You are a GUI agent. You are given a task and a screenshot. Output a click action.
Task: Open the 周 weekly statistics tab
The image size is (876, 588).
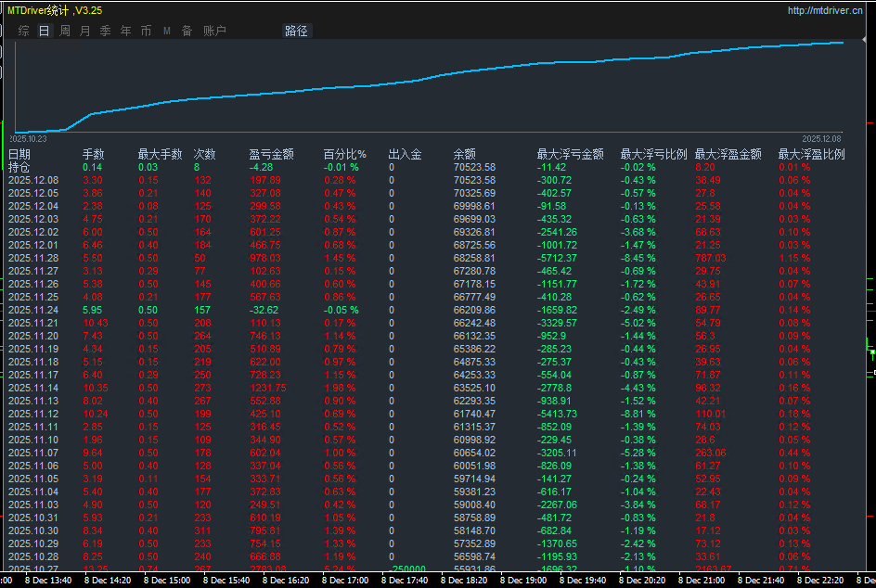[x=65, y=31]
